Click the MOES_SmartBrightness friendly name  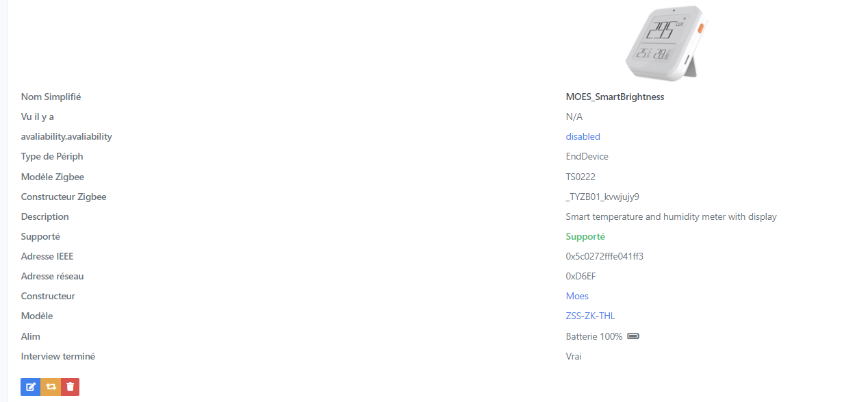(x=615, y=97)
